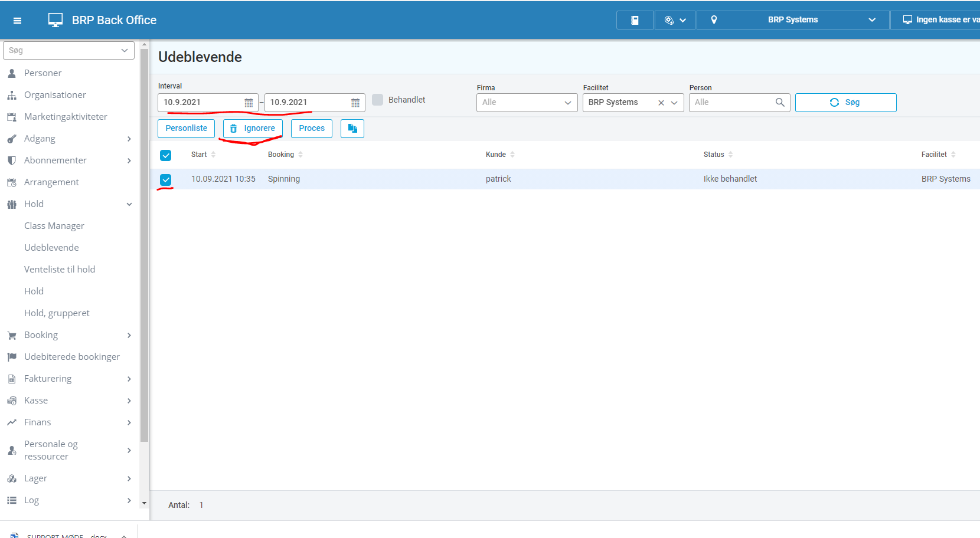Sort by the Status column
The height and width of the screenshot is (538, 980).
click(x=718, y=155)
